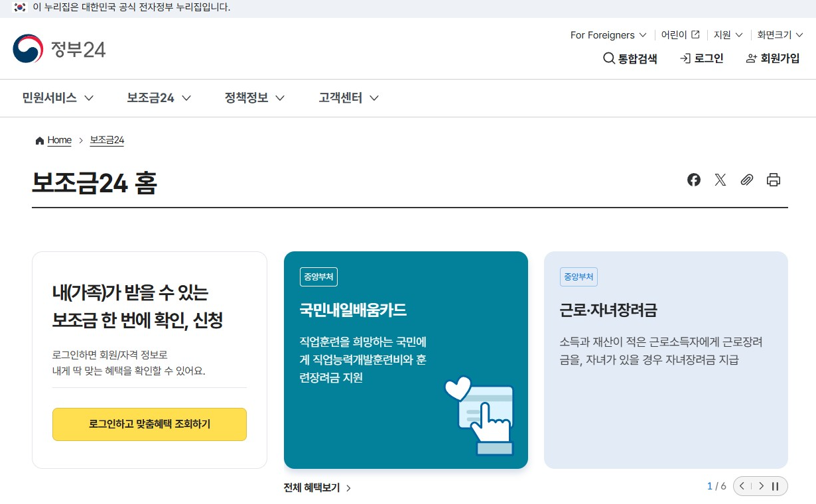Open 어린이 external site link

681,34
